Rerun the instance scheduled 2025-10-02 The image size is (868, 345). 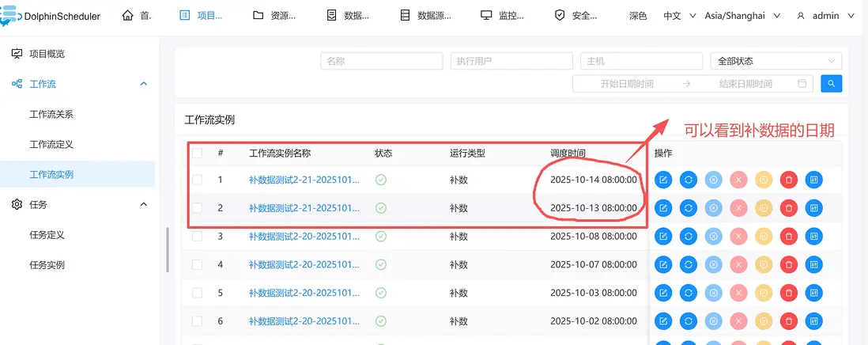[688, 321]
